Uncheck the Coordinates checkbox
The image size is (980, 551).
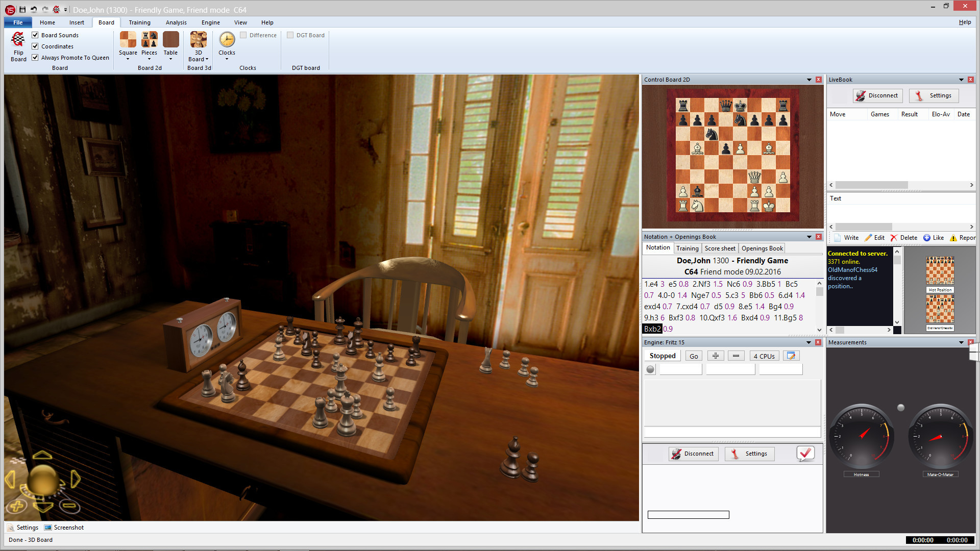pyautogui.click(x=35, y=46)
